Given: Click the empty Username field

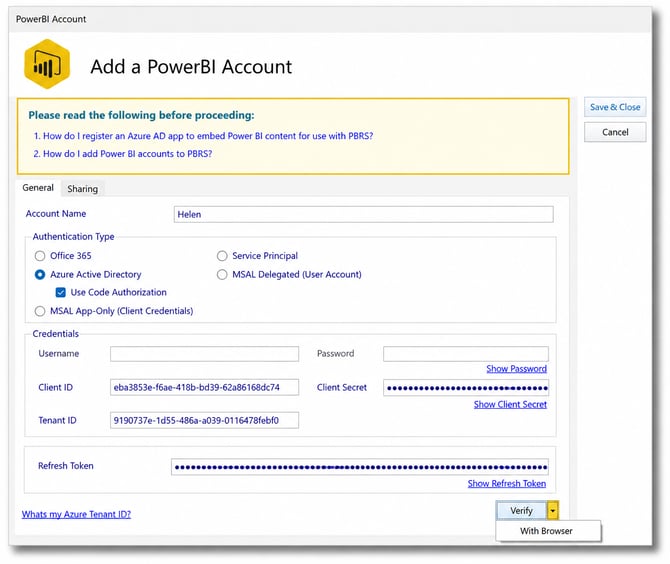Looking at the screenshot, I should (x=204, y=354).
